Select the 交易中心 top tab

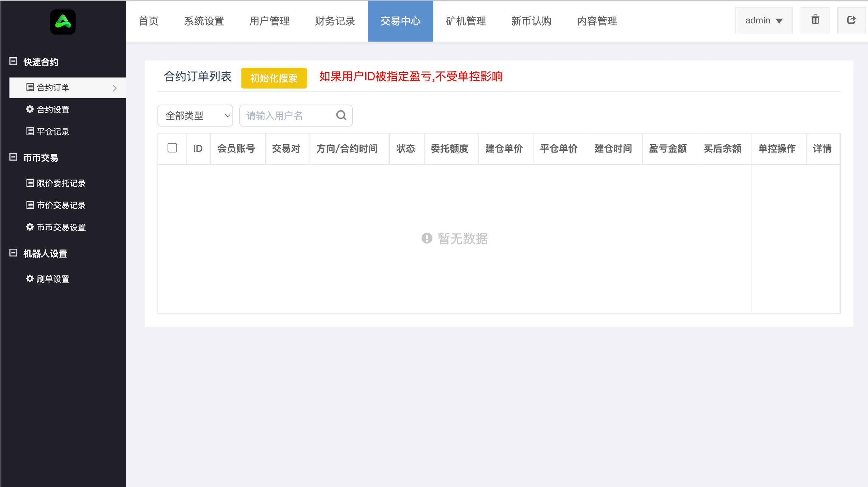tap(400, 21)
